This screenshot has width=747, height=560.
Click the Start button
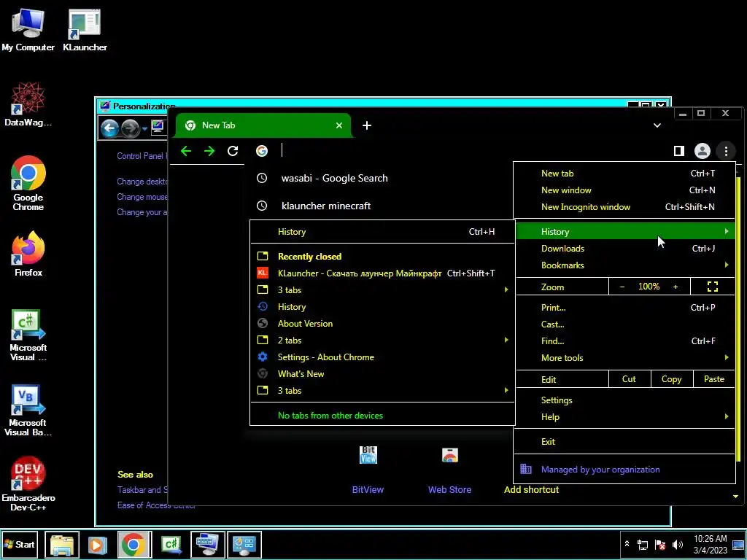pyautogui.click(x=20, y=544)
